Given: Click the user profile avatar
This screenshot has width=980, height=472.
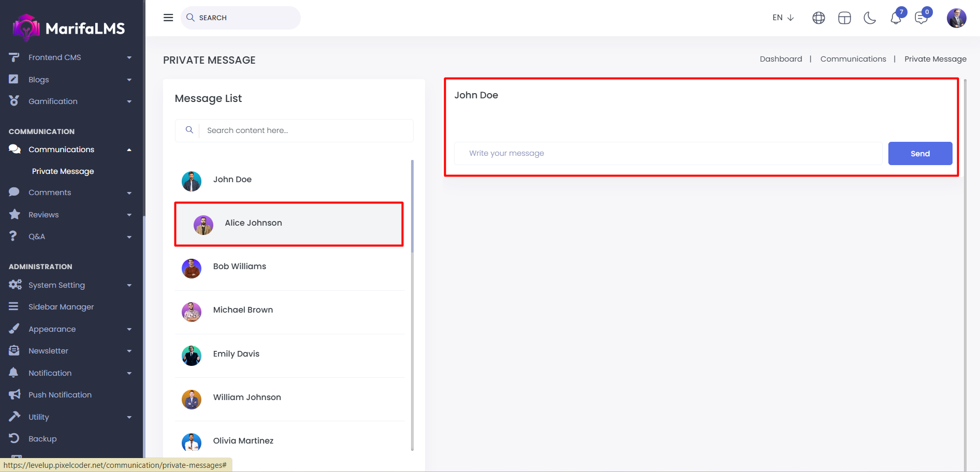Looking at the screenshot, I should [956, 18].
